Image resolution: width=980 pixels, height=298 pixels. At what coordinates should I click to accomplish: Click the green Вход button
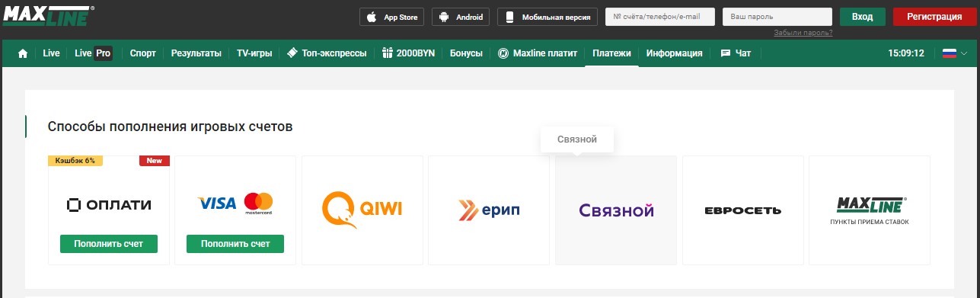[862, 17]
